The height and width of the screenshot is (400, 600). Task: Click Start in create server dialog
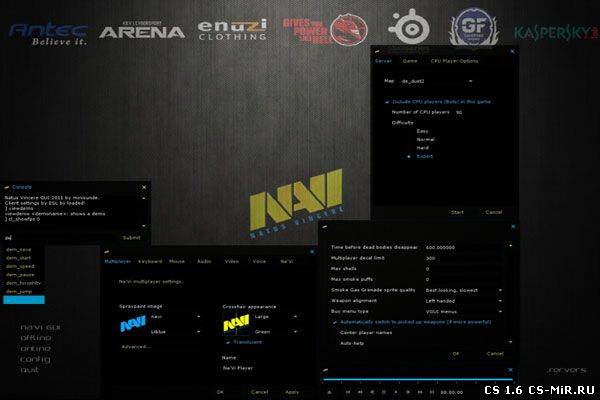pyautogui.click(x=457, y=212)
